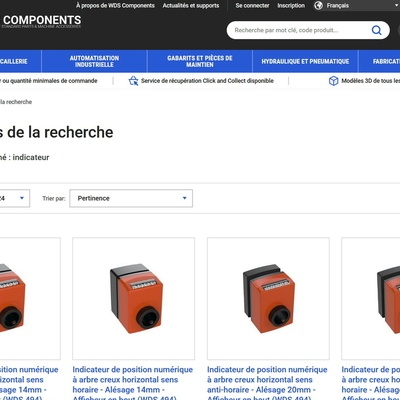Viewport: 400px width, 400px height.
Task: Open Actualités et supports link
Action: coord(191,6)
